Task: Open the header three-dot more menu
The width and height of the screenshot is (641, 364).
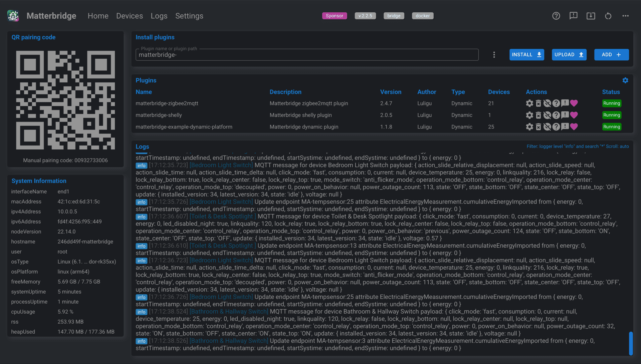Action: (x=625, y=16)
